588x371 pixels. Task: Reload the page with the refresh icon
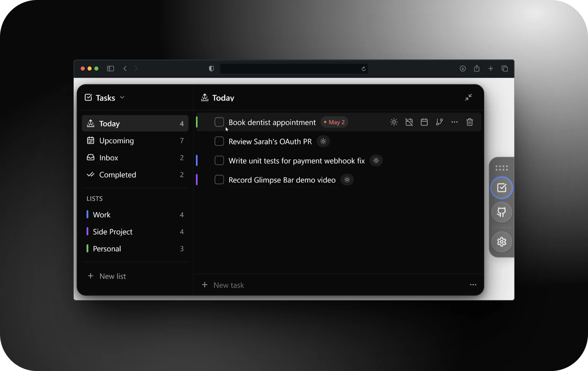coord(363,69)
